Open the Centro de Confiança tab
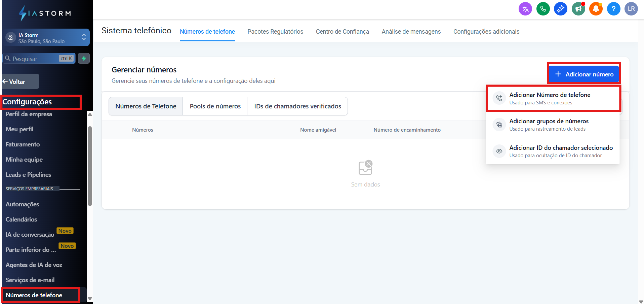The width and height of the screenshot is (644, 304). [342, 32]
